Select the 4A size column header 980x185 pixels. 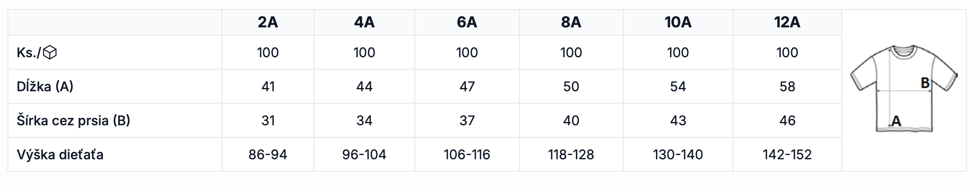coord(364,22)
